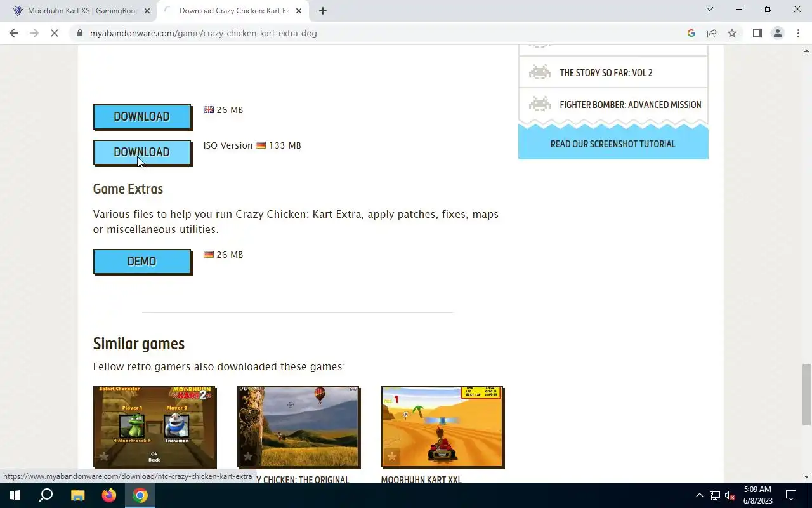Viewport: 812px width, 508px height.
Task: Click the 'ISO Version' label
Action: pos(228,145)
